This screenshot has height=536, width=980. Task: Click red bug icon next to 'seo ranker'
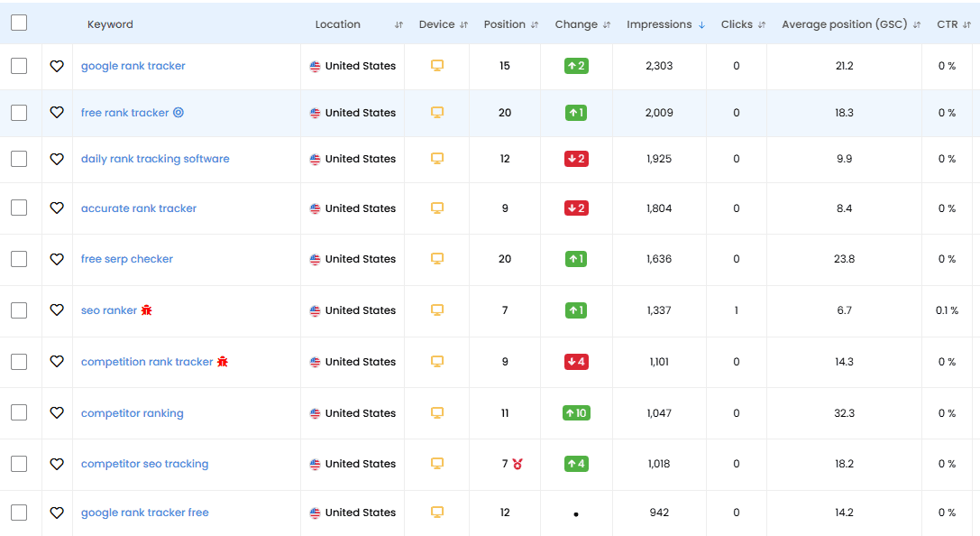click(147, 310)
